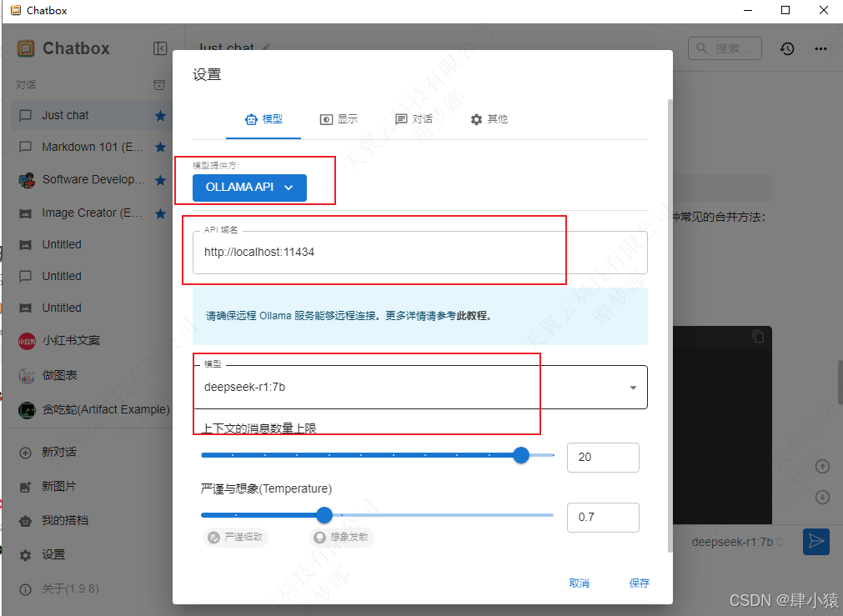Open the OLLAMA API provider dropdown
Screen dimensions: 843x616
tap(249, 188)
